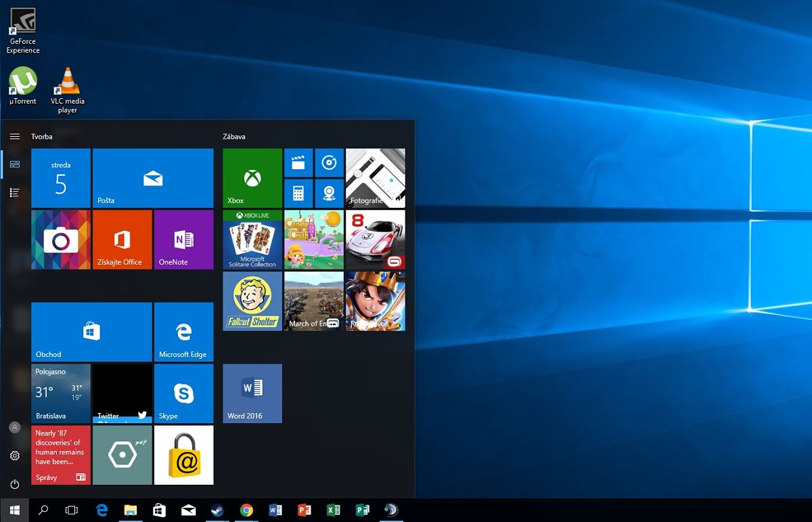Click the Windows Start button

pos(14,510)
